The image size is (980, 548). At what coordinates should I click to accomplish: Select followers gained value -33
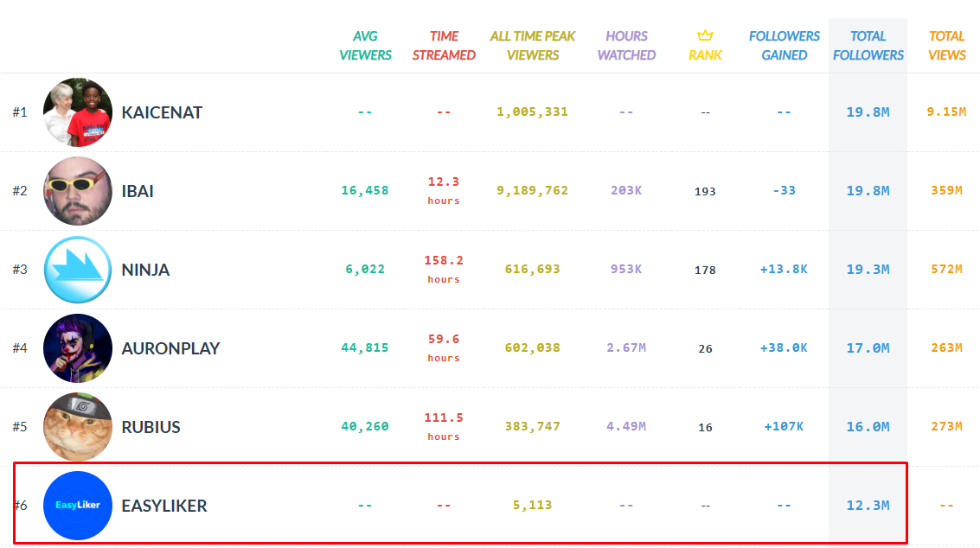(785, 190)
